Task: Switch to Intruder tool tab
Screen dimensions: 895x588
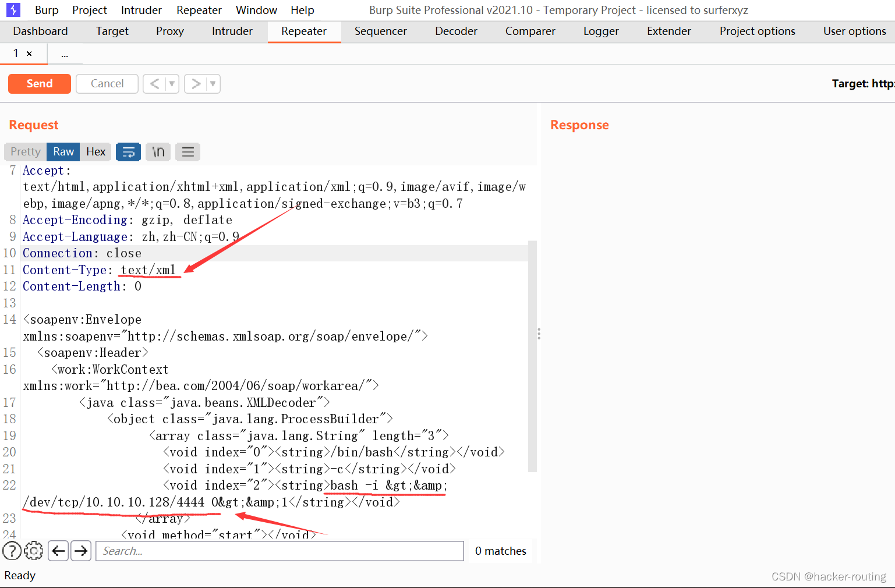Action: click(232, 31)
